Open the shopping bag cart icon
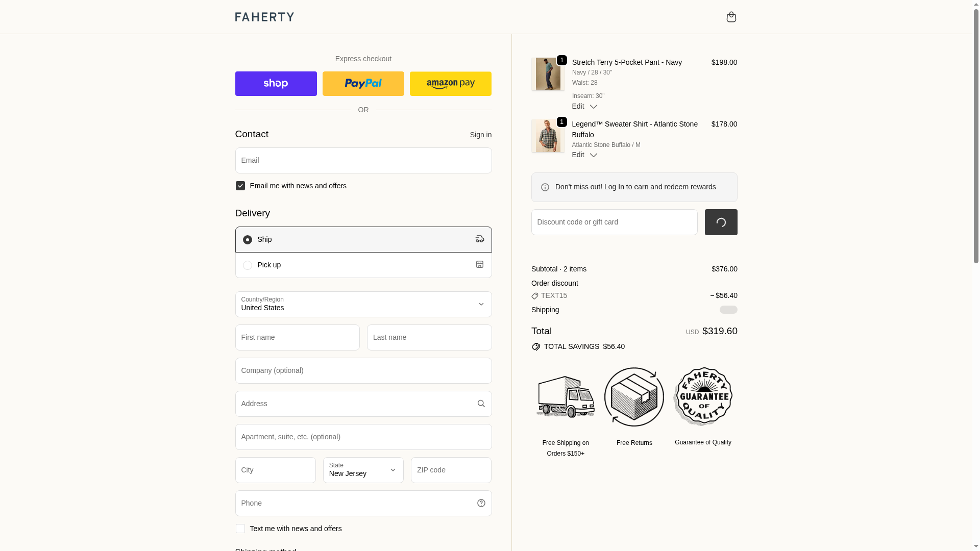Viewport: 980px width, 551px height. coord(731,17)
